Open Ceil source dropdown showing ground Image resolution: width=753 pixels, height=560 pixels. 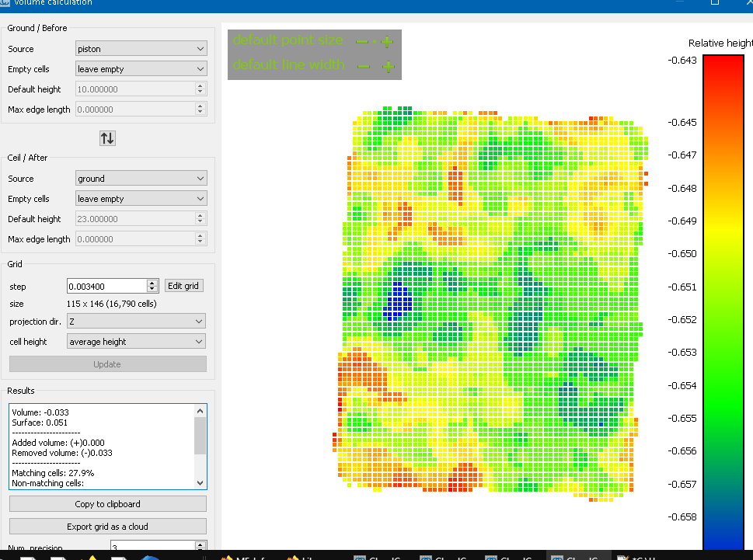tap(141, 179)
